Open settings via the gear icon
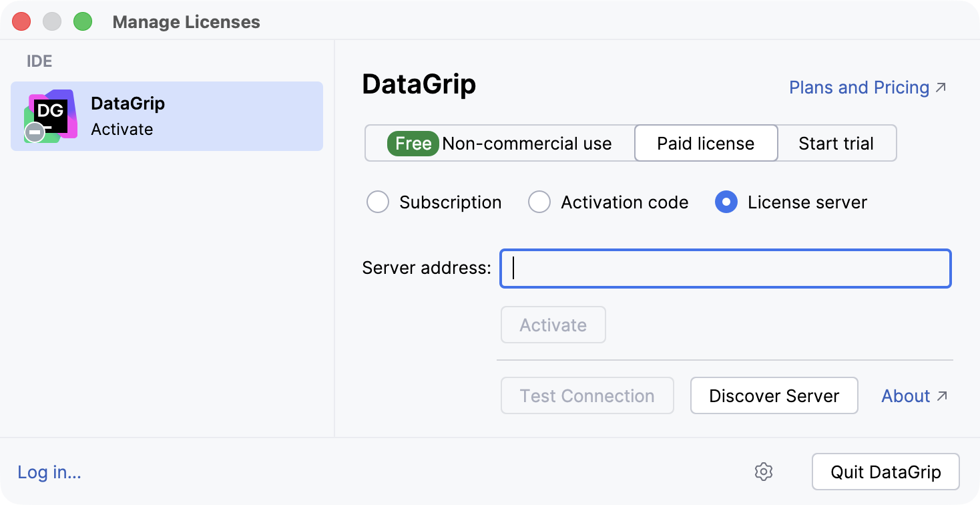The width and height of the screenshot is (980, 505). (x=764, y=472)
